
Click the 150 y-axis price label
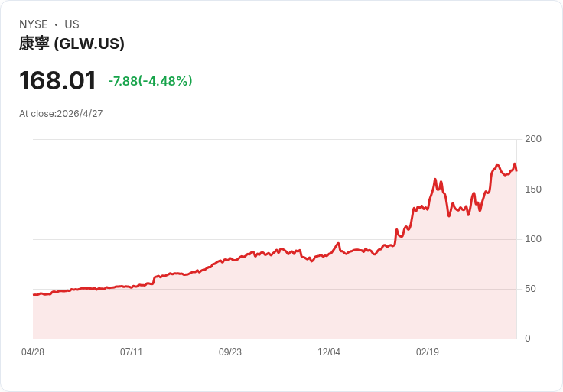pyautogui.click(x=533, y=190)
